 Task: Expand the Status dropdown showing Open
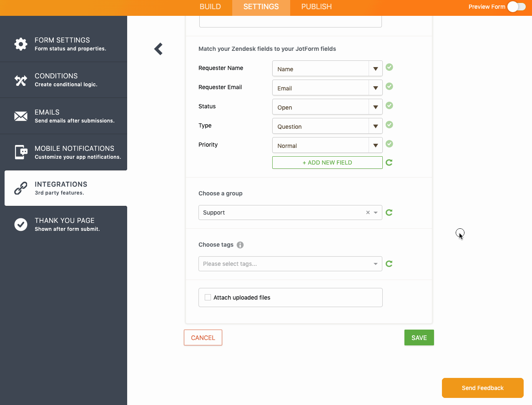(x=327, y=107)
